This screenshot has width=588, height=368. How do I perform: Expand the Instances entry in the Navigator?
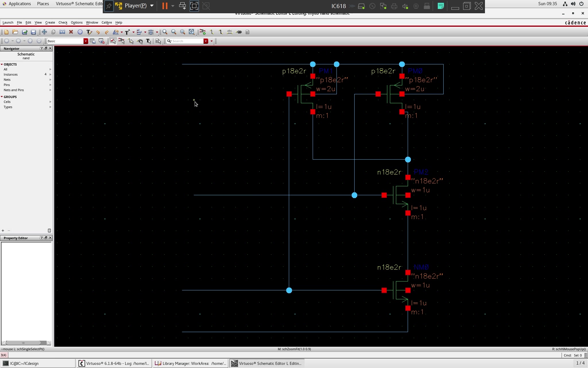point(50,74)
